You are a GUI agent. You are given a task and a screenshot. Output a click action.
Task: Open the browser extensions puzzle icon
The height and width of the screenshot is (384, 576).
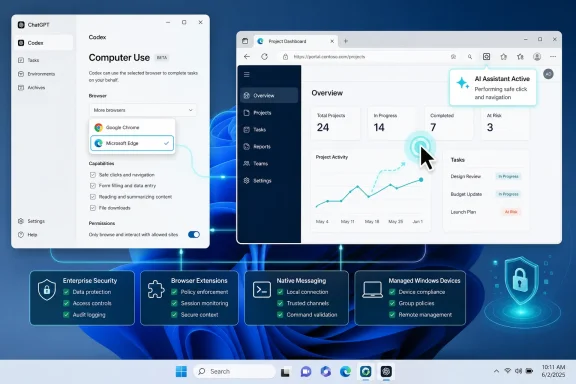point(504,57)
